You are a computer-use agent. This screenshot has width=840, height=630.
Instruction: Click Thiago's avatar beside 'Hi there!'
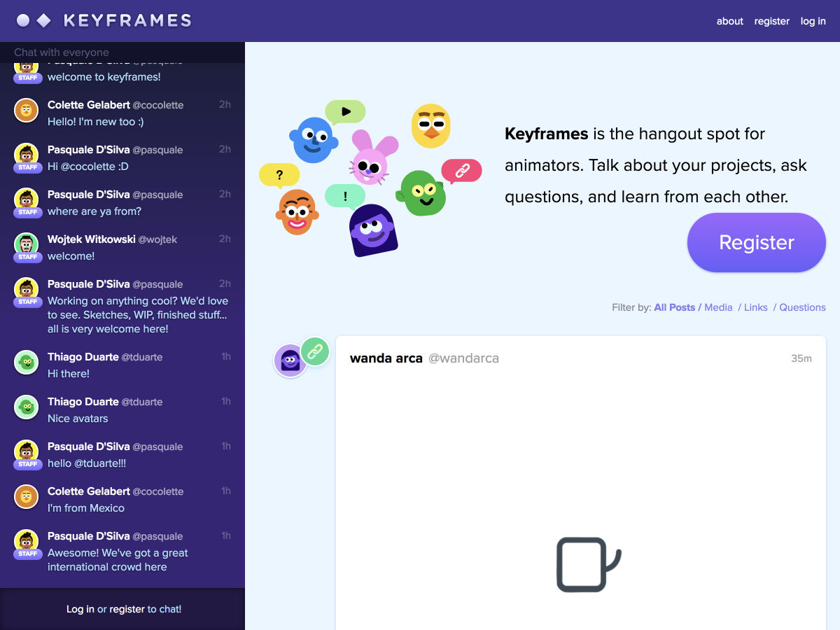point(27,362)
